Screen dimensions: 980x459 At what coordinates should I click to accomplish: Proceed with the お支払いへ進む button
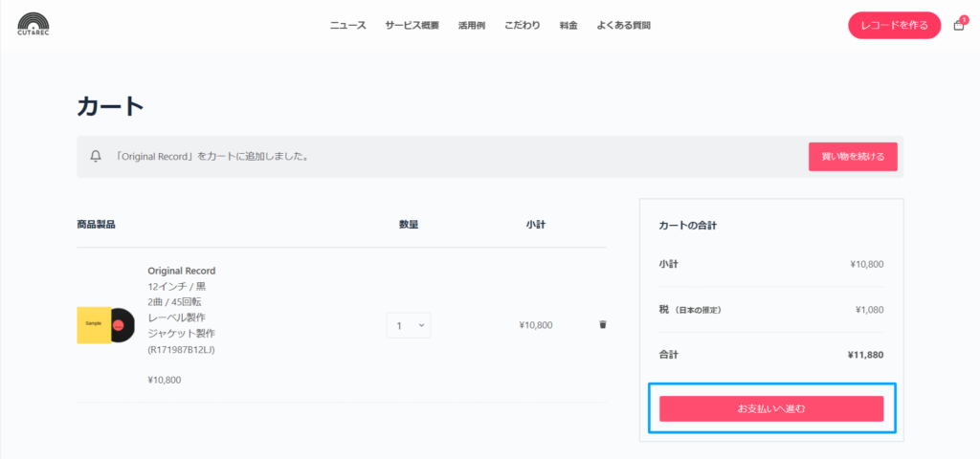tap(771, 408)
